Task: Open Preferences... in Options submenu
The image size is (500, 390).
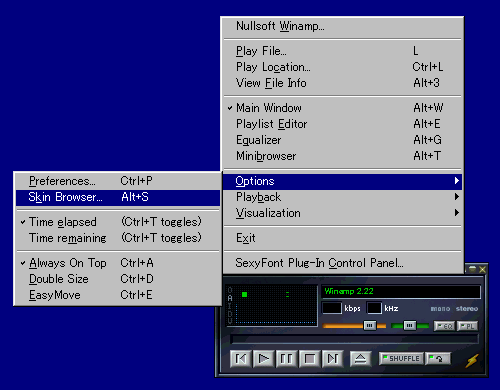Action: (x=118, y=181)
